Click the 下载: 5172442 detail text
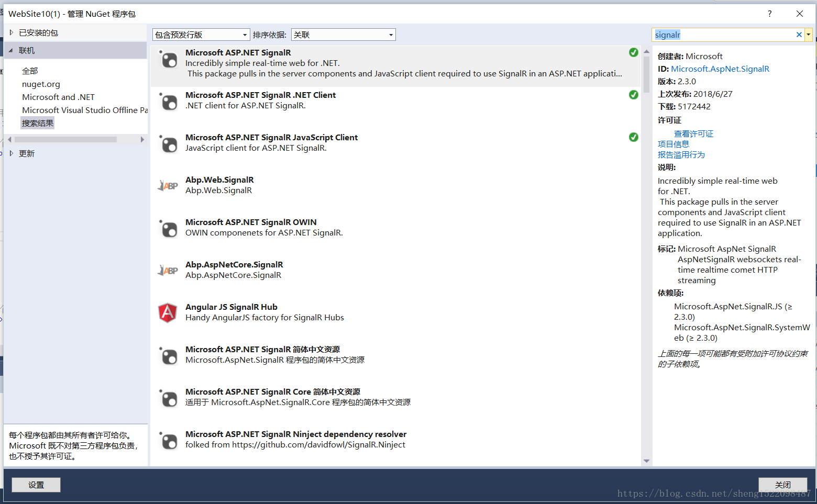The height and width of the screenshot is (504, 817). tap(684, 106)
